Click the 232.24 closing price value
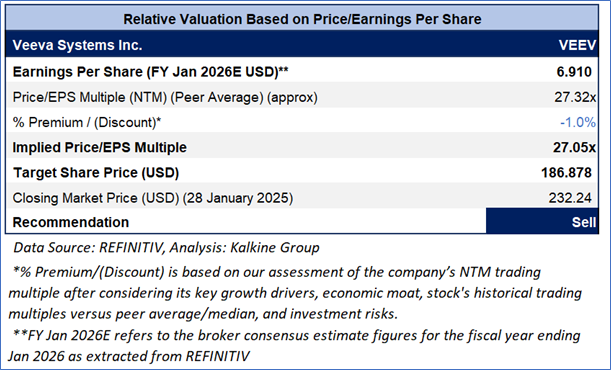 [570, 198]
